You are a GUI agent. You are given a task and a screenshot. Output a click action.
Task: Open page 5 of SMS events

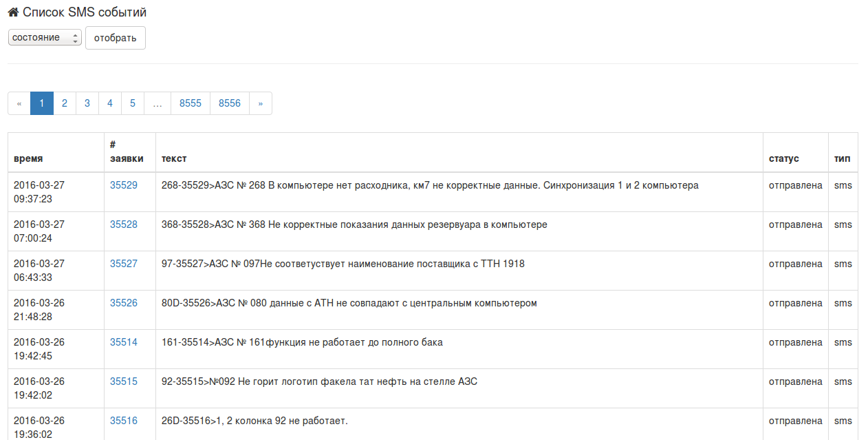point(133,103)
